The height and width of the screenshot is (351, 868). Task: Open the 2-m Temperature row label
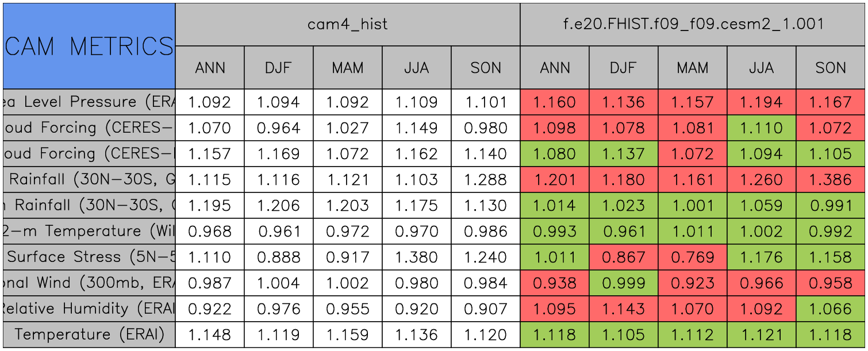coord(89,232)
